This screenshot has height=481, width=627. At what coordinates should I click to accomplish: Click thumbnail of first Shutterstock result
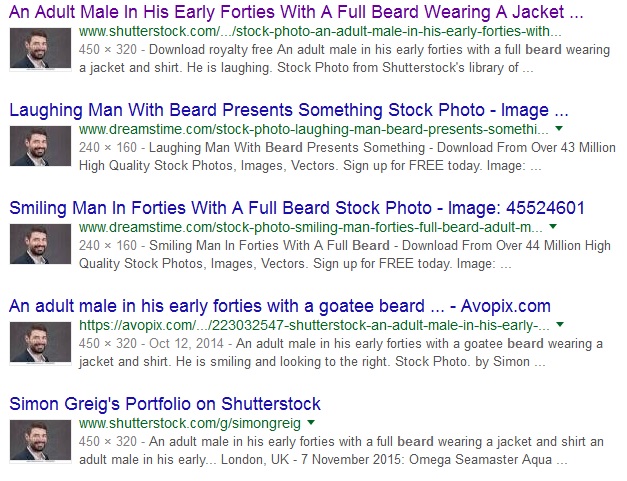click(40, 49)
